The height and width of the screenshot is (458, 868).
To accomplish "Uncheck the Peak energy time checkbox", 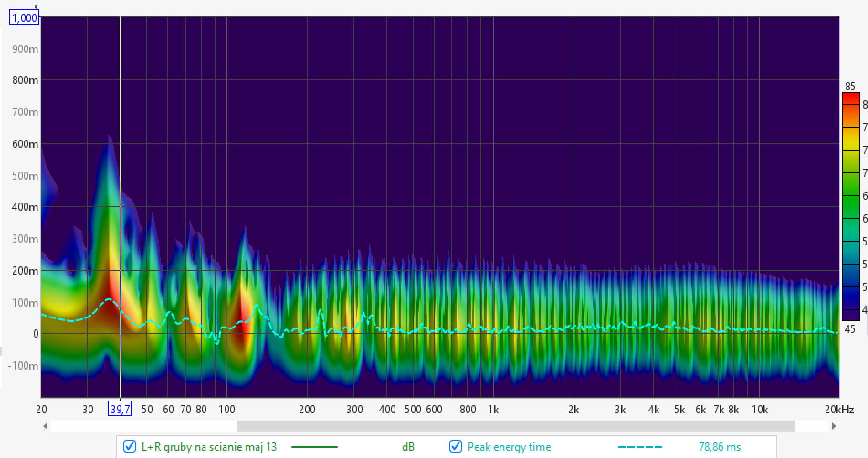I will (x=456, y=446).
